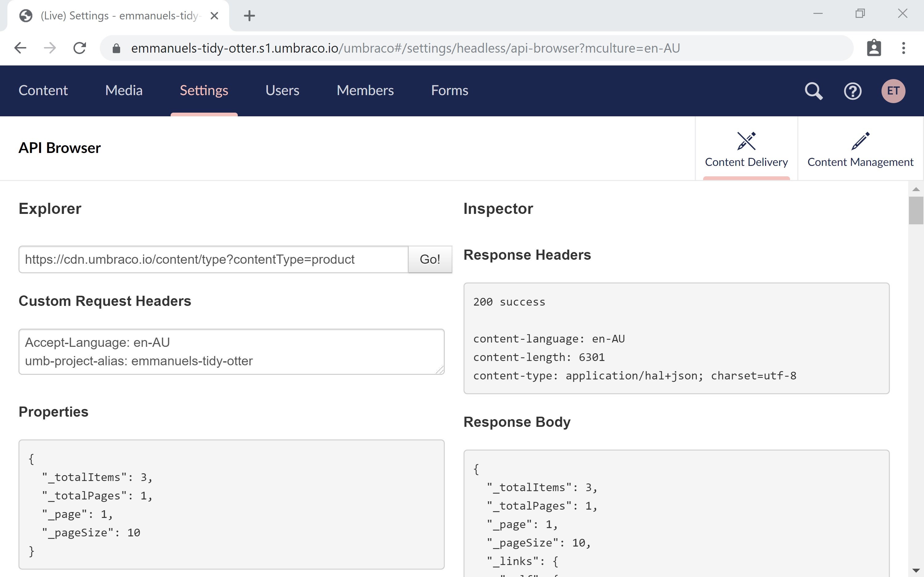Open a new browser tab
The image size is (924, 577).
coord(250,16)
